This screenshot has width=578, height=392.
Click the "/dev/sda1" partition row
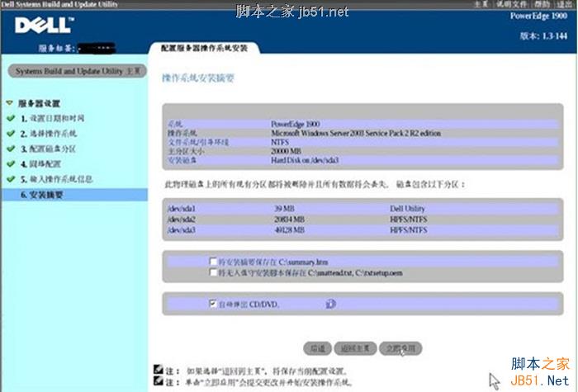click(362, 209)
